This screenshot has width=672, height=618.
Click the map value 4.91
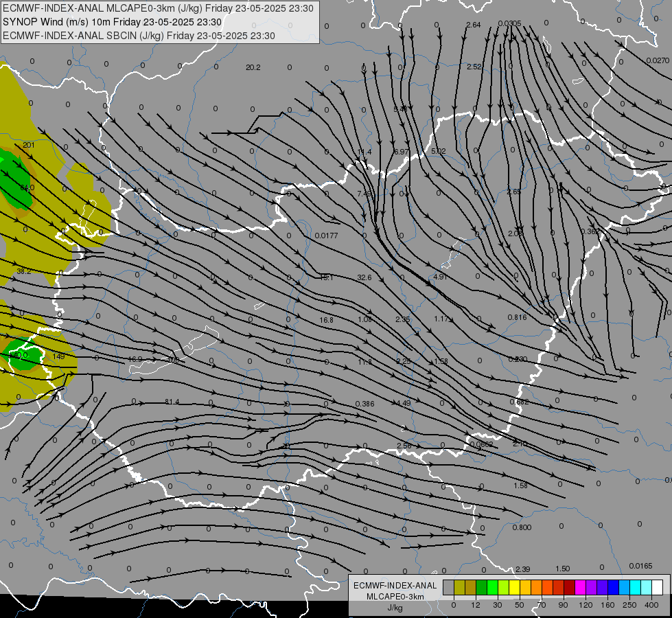coord(440,277)
